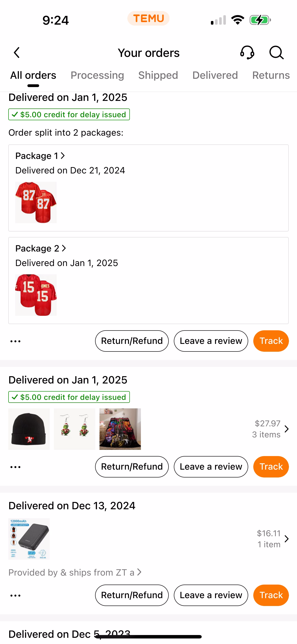Viewport: 297px width, 644px height.
Task: Switch to the Shipped tab
Action: tap(158, 75)
